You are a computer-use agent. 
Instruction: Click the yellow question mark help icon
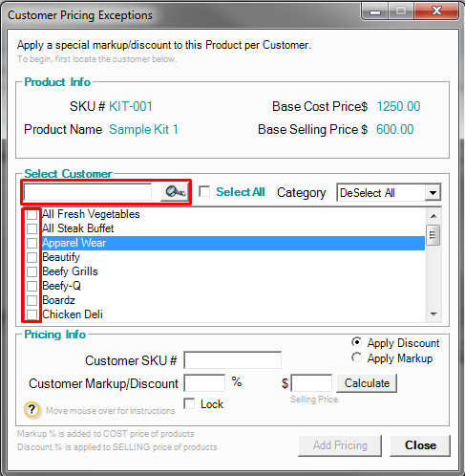(x=32, y=409)
